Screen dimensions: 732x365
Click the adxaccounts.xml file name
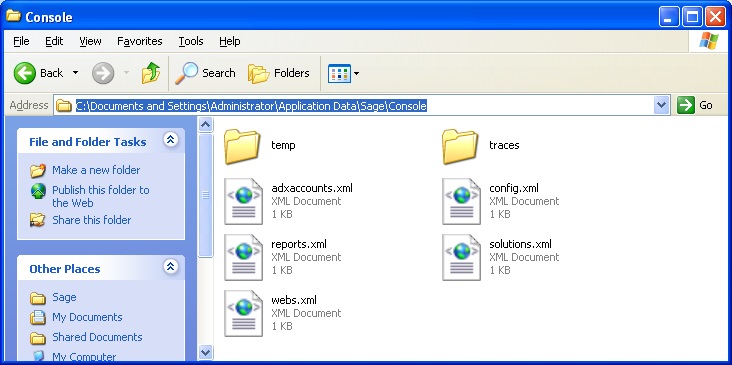[x=312, y=188]
